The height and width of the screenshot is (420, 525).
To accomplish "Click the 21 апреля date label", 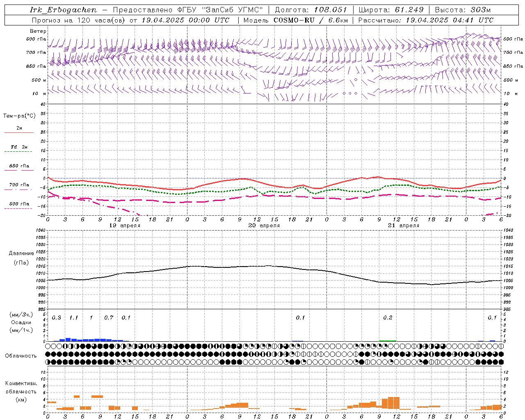I will click(x=404, y=226).
